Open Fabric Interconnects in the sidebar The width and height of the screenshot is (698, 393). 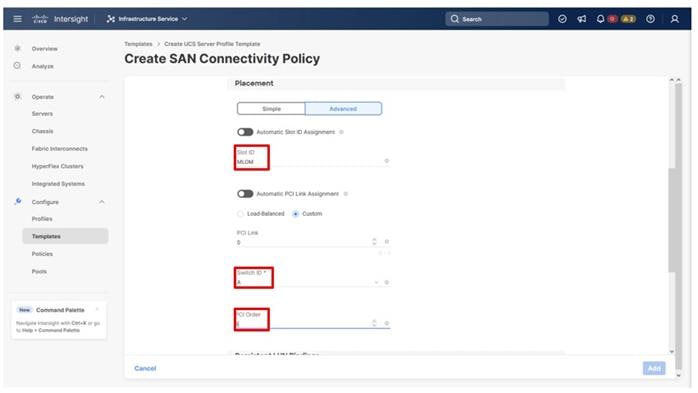60,148
